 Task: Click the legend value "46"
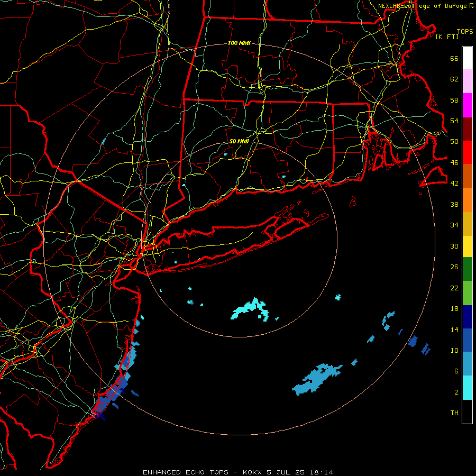(454, 163)
